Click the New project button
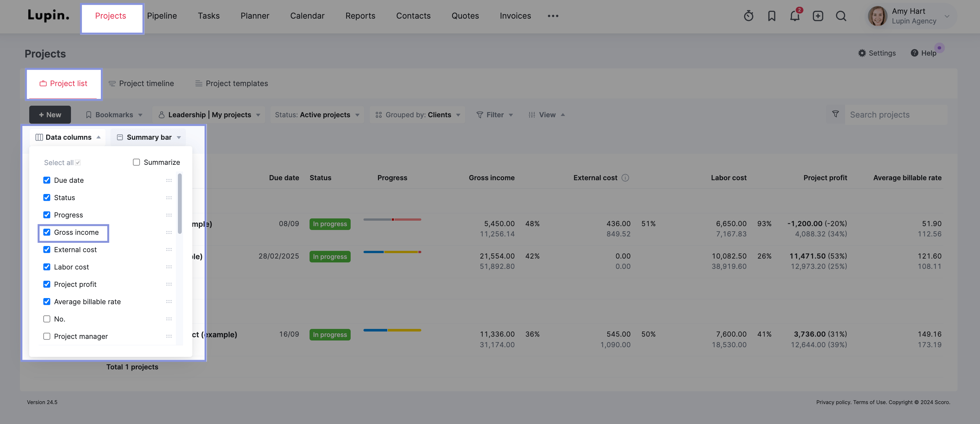This screenshot has width=980, height=424. 50,115
